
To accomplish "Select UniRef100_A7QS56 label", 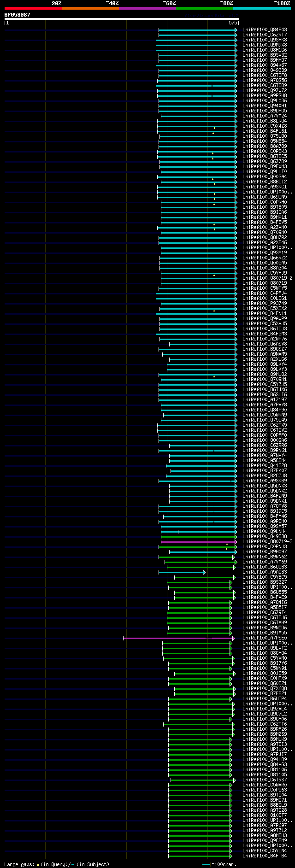I will [x=265, y=81].
